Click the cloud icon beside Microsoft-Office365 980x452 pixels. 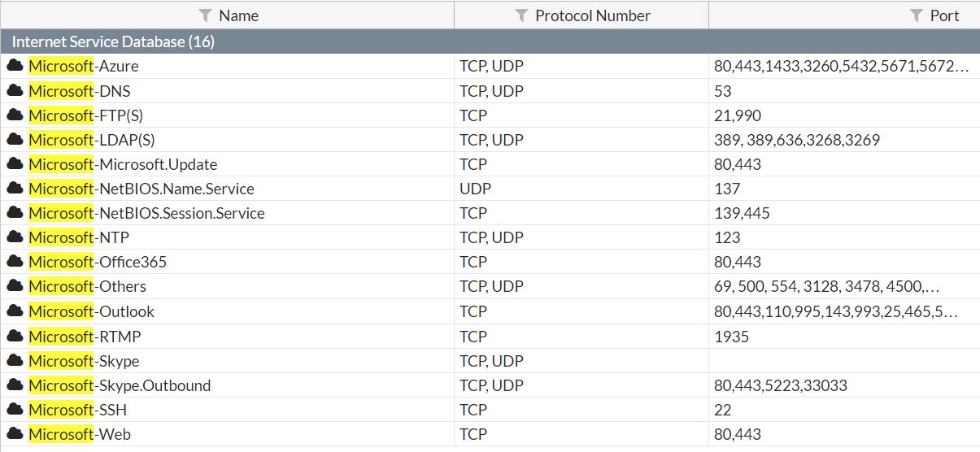click(x=15, y=261)
